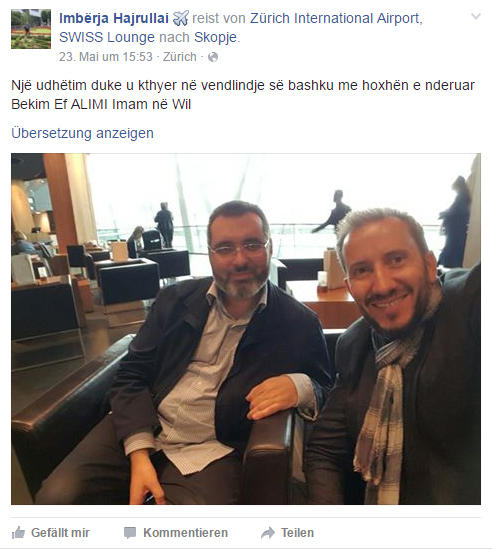The image size is (492, 549).
Task: Open Imbërja Hajrullai profile name link
Action: click(x=114, y=18)
